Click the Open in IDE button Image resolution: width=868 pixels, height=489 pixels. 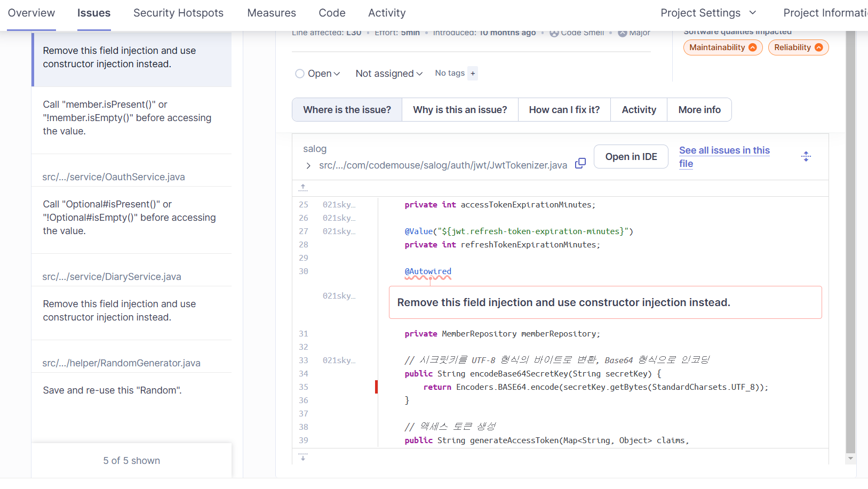click(x=631, y=157)
